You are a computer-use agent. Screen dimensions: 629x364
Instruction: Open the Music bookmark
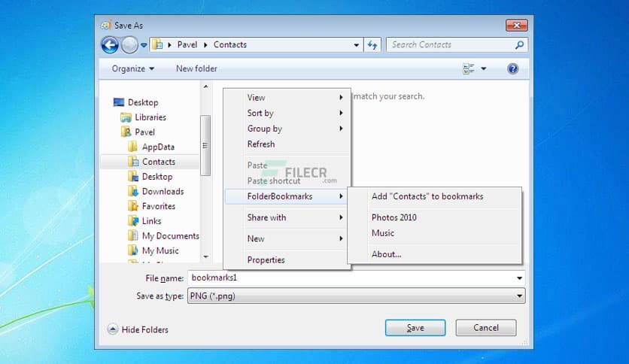(x=435, y=233)
